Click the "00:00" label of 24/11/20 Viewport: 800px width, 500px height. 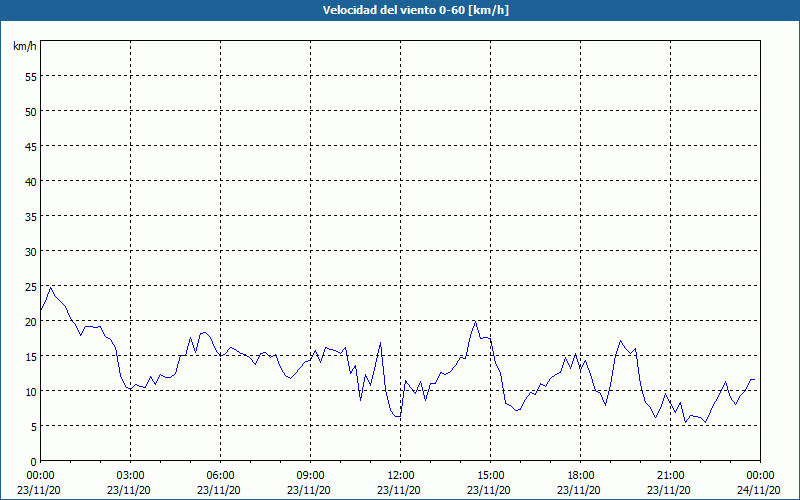pyautogui.click(x=760, y=476)
